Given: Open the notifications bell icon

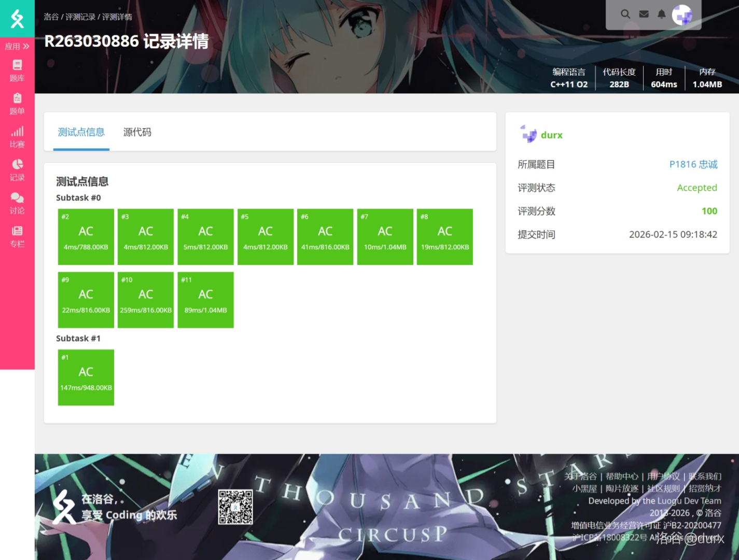Looking at the screenshot, I should (x=661, y=14).
